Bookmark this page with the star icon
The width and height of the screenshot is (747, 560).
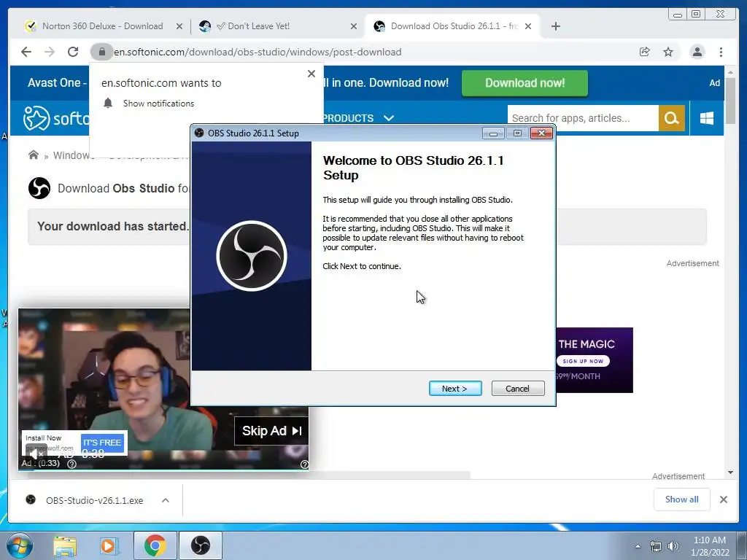668,52
